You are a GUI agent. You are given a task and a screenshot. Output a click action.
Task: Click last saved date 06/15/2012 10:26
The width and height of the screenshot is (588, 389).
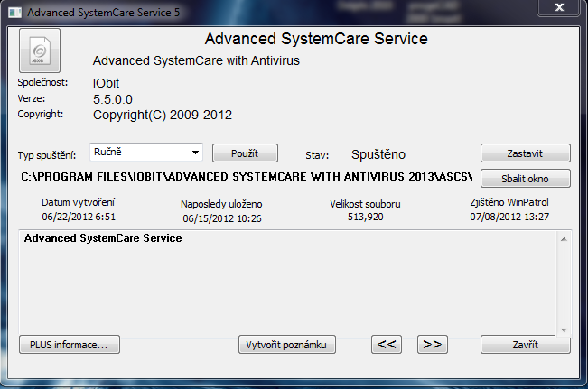click(x=221, y=218)
